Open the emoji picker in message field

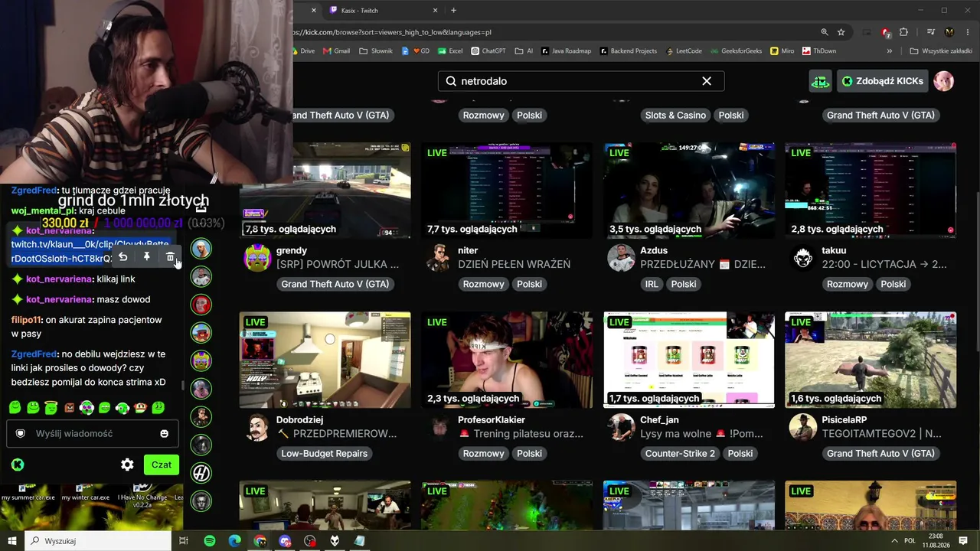click(x=164, y=434)
